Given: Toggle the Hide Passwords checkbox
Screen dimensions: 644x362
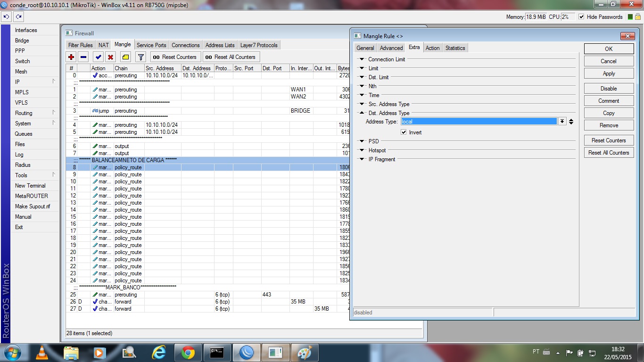Looking at the screenshot, I should coord(581,17).
